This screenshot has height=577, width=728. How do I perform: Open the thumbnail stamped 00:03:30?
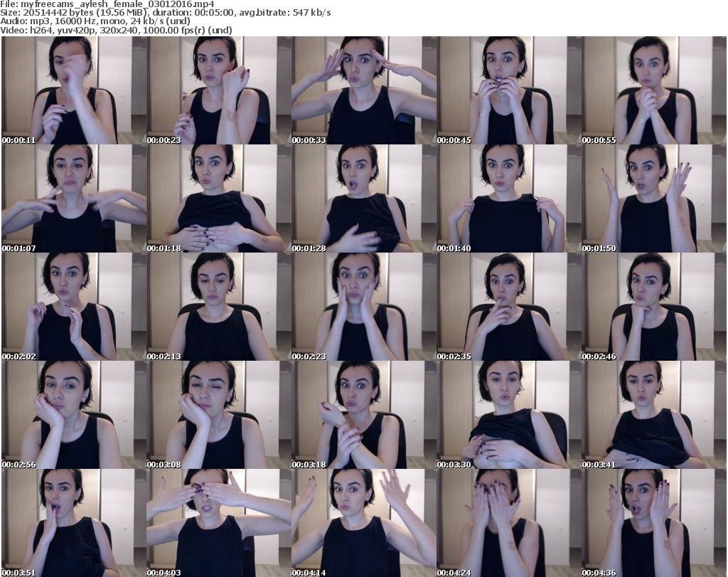pos(509,415)
